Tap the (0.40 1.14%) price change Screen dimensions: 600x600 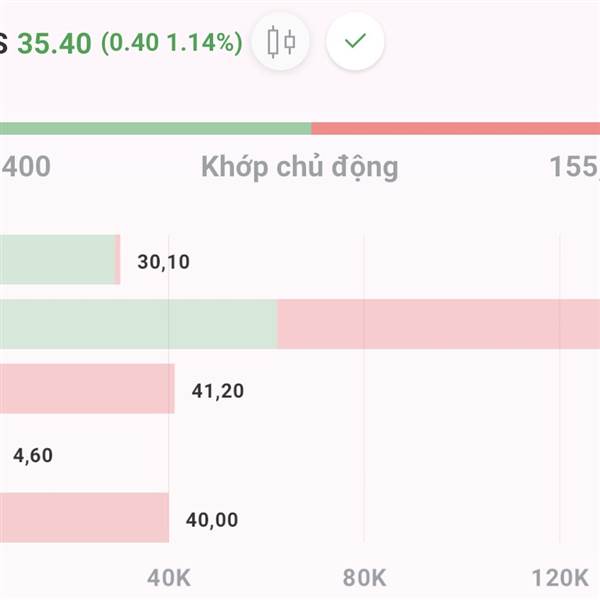pos(171,42)
